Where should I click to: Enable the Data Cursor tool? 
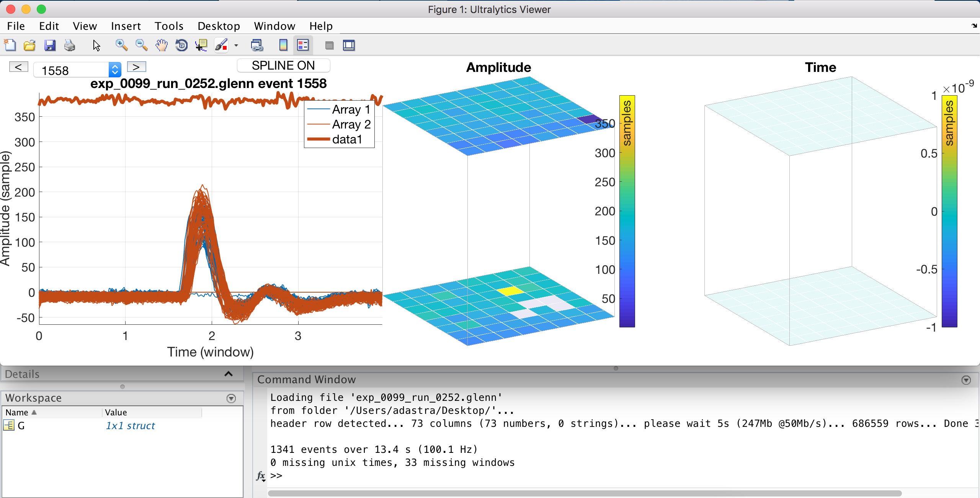(x=201, y=45)
